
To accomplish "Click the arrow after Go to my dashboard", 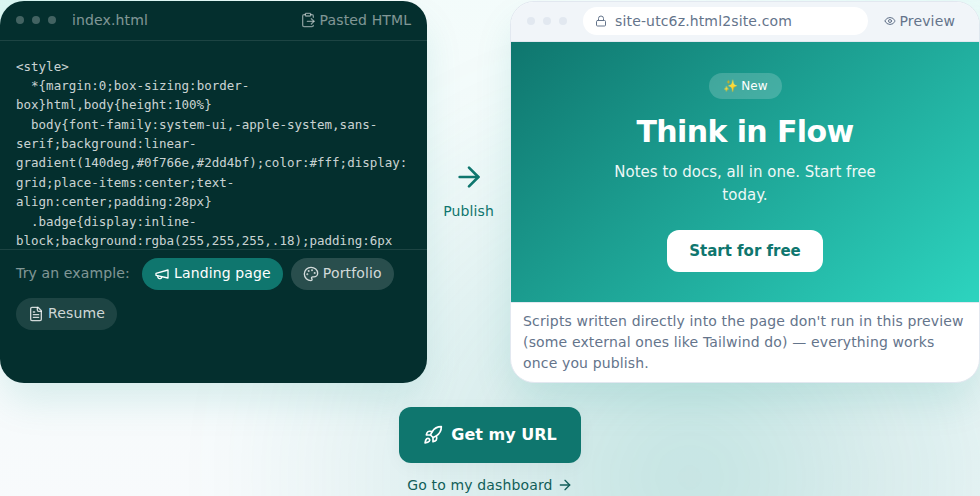I will pyautogui.click(x=565, y=485).
